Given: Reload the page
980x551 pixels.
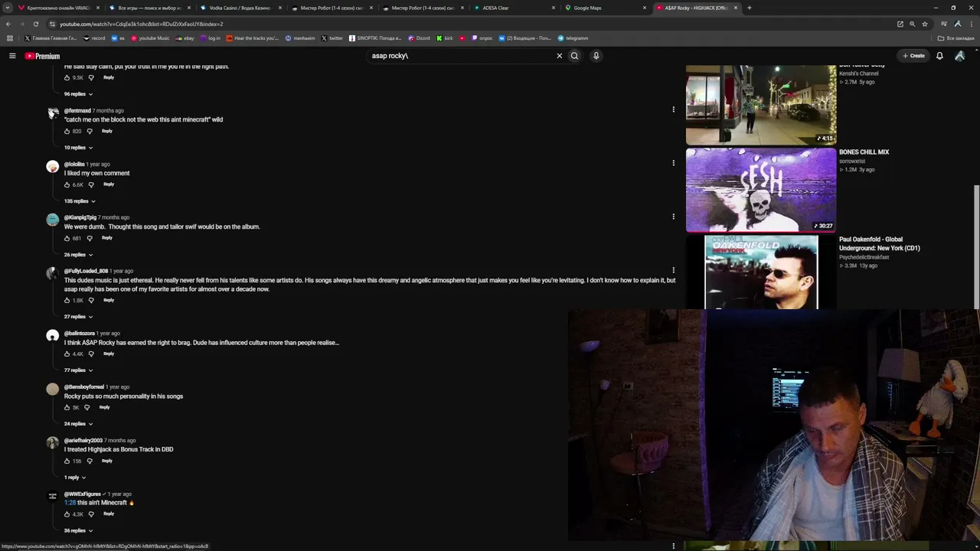Looking at the screenshot, I should tap(35, 24).
